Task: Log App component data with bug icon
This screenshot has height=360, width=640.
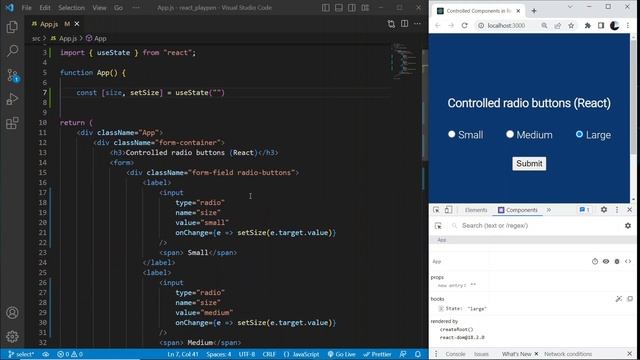Action: pyautogui.click(x=617, y=262)
